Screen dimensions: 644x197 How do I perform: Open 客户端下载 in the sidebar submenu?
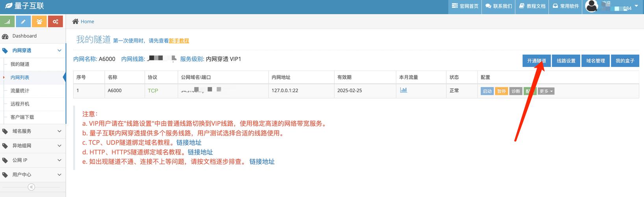pos(22,117)
